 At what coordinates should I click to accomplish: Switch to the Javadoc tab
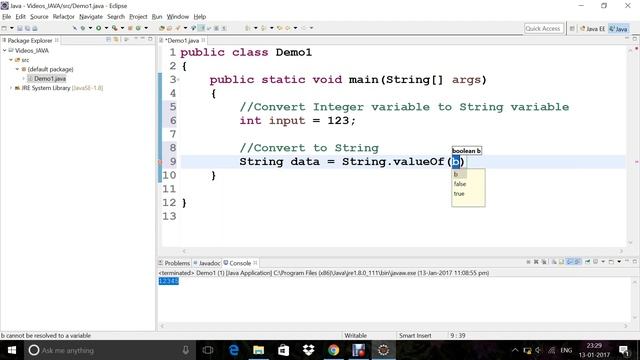pos(207,263)
